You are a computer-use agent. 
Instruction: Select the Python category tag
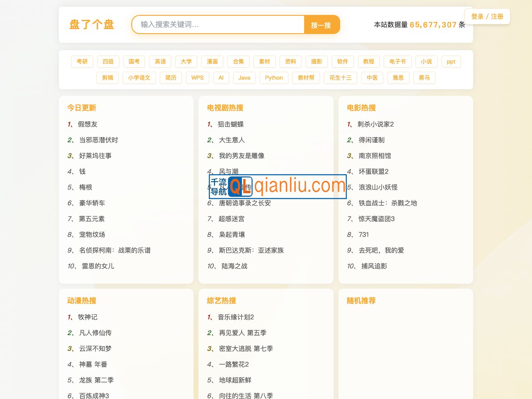tap(274, 78)
